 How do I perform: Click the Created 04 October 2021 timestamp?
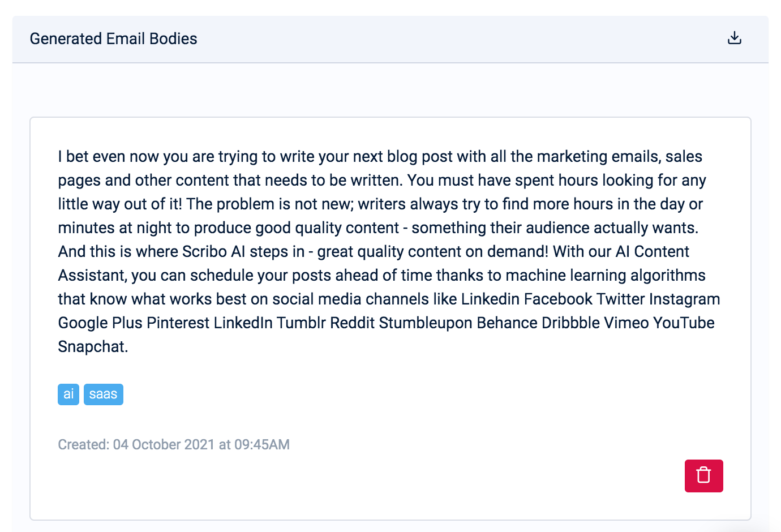coord(173,444)
